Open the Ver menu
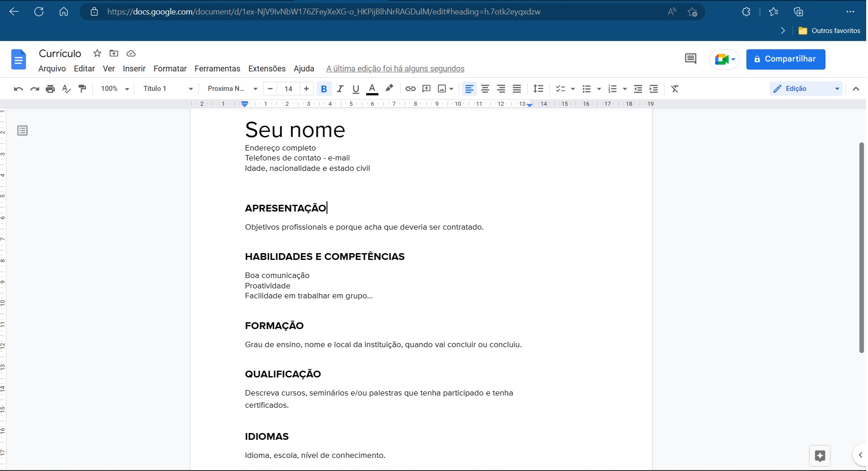The image size is (868, 471). (109, 69)
